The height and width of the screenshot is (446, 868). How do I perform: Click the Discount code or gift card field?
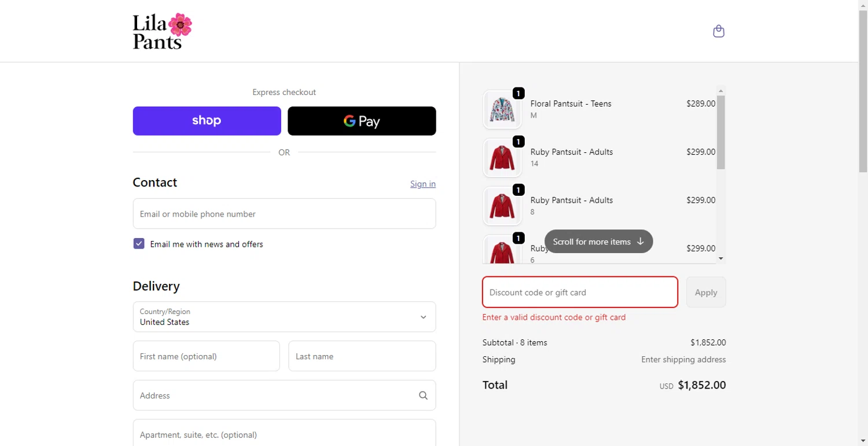click(580, 292)
